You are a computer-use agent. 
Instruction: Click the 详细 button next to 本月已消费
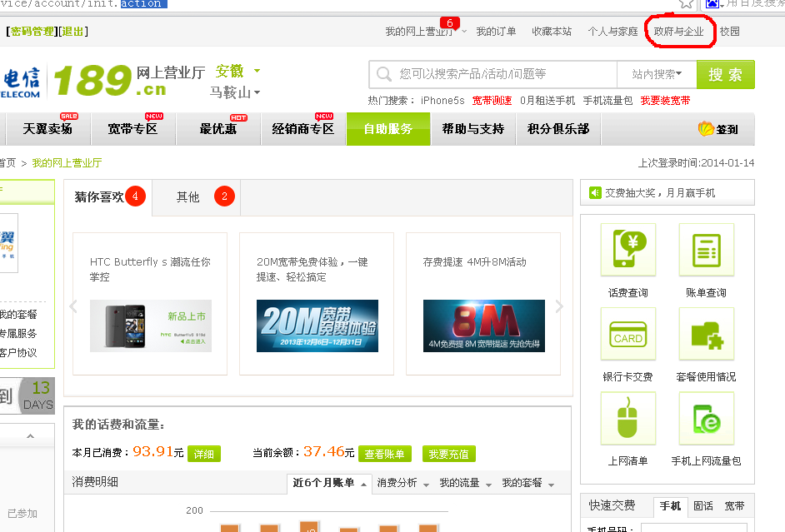(204, 454)
